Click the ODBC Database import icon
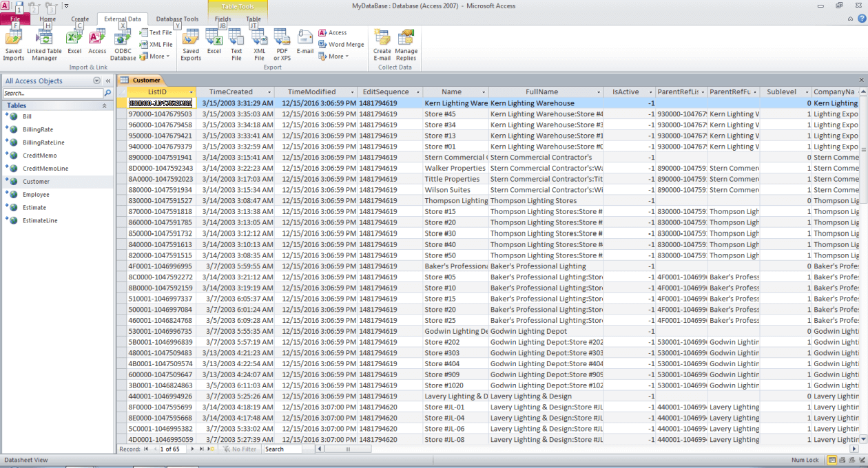The width and height of the screenshot is (868, 468). pos(123,44)
